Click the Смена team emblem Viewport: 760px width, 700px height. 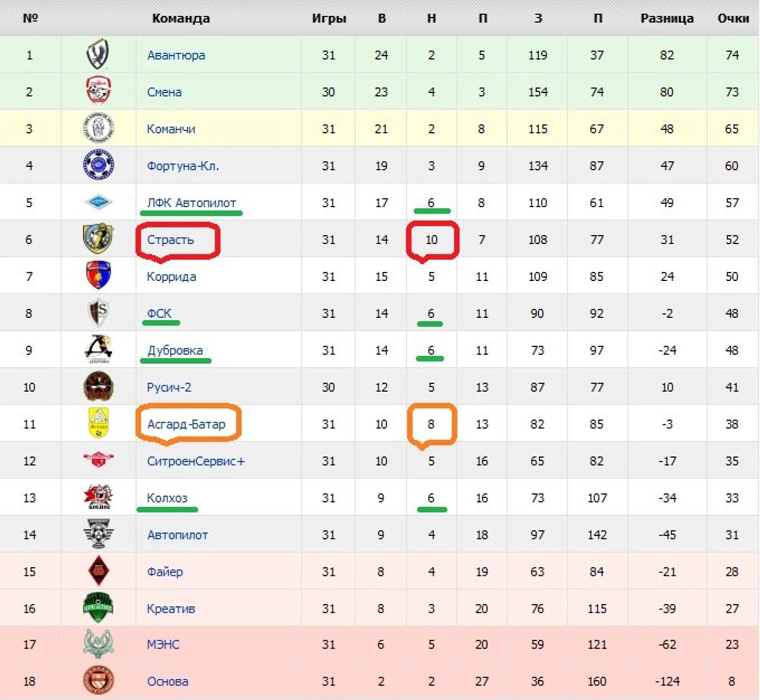[98, 91]
